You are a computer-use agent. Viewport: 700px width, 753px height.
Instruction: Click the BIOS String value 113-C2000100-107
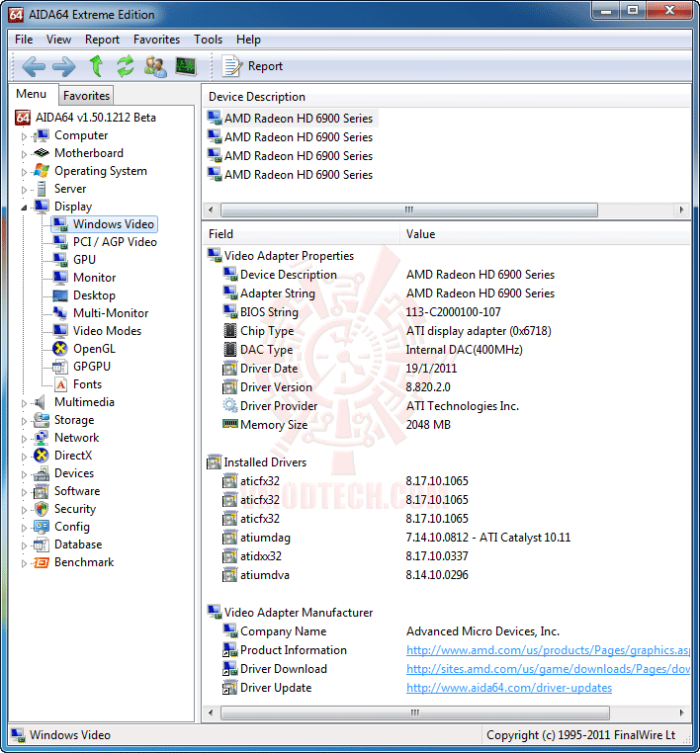[x=453, y=311]
